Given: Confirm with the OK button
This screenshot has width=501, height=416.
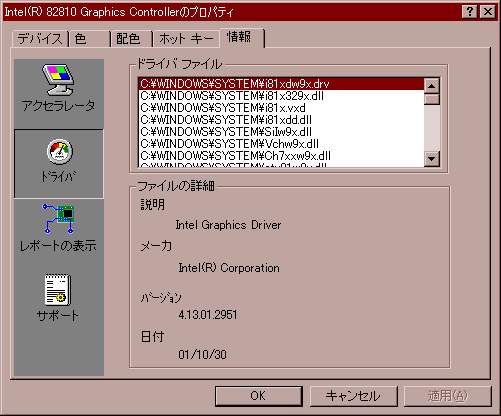Looking at the screenshot, I should coord(259,396).
